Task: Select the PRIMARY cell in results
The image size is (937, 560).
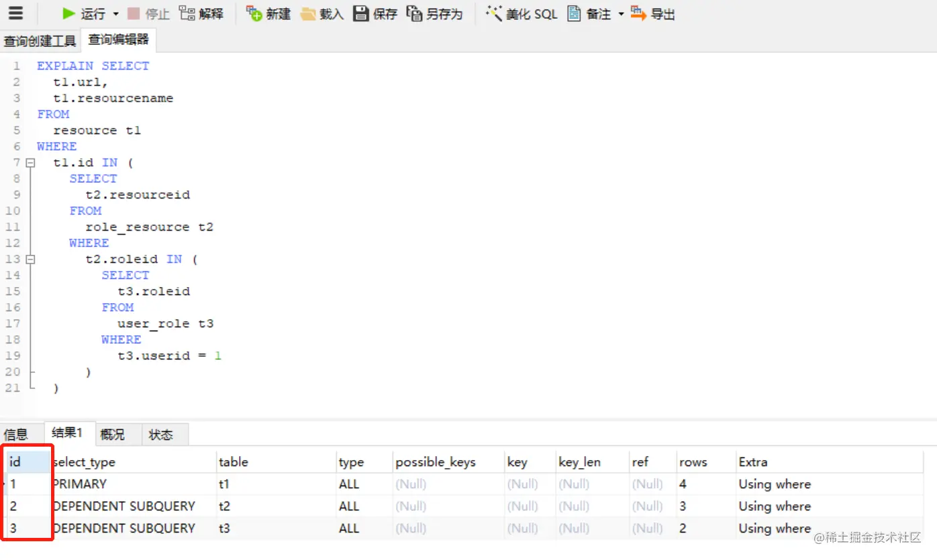Action: click(134, 484)
